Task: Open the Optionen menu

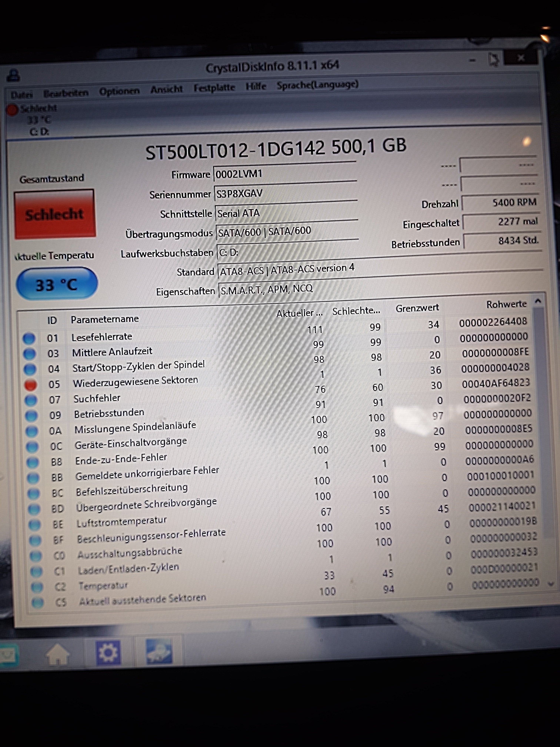Action: click(x=119, y=91)
